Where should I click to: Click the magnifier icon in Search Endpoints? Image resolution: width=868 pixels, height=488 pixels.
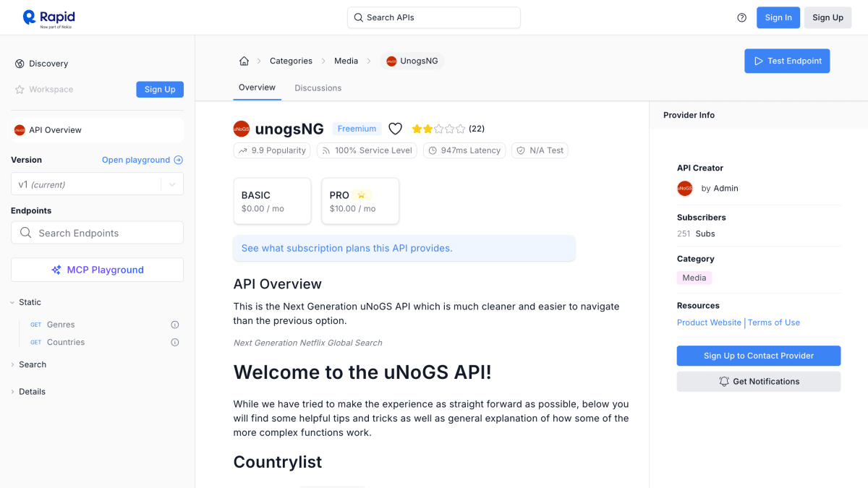click(x=26, y=233)
